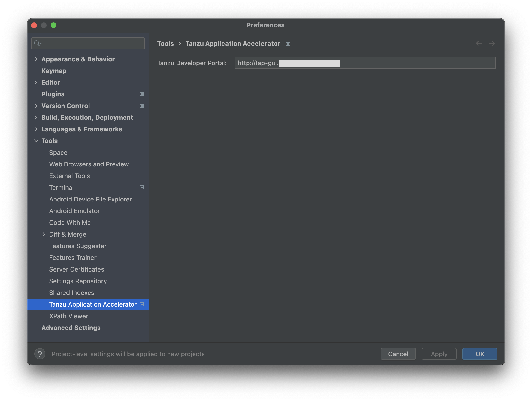
Task: Expand Languages & Frameworks section
Action: click(36, 129)
